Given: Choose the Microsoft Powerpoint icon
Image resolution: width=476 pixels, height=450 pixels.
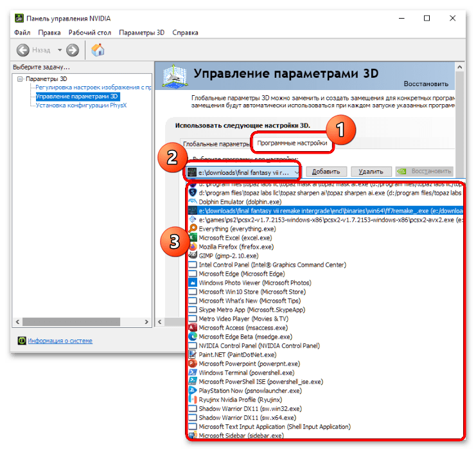Looking at the screenshot, I should pyautogui.click(x=193, y=363).
